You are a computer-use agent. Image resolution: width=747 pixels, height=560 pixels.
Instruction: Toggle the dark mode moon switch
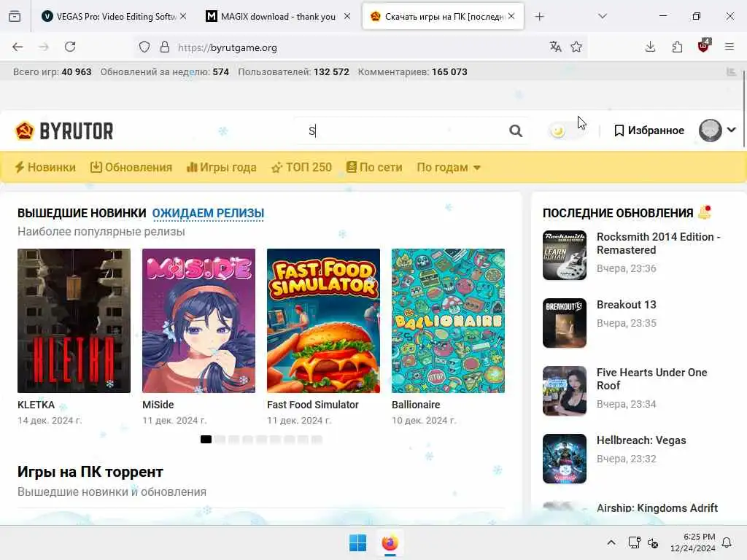click(x=568, y=131)
